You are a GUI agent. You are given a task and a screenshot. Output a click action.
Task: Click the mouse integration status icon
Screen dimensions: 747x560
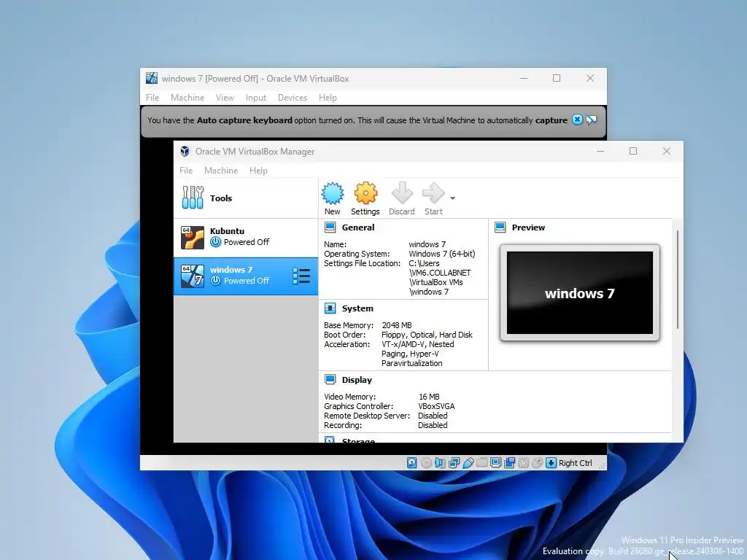tap(537, 463)
